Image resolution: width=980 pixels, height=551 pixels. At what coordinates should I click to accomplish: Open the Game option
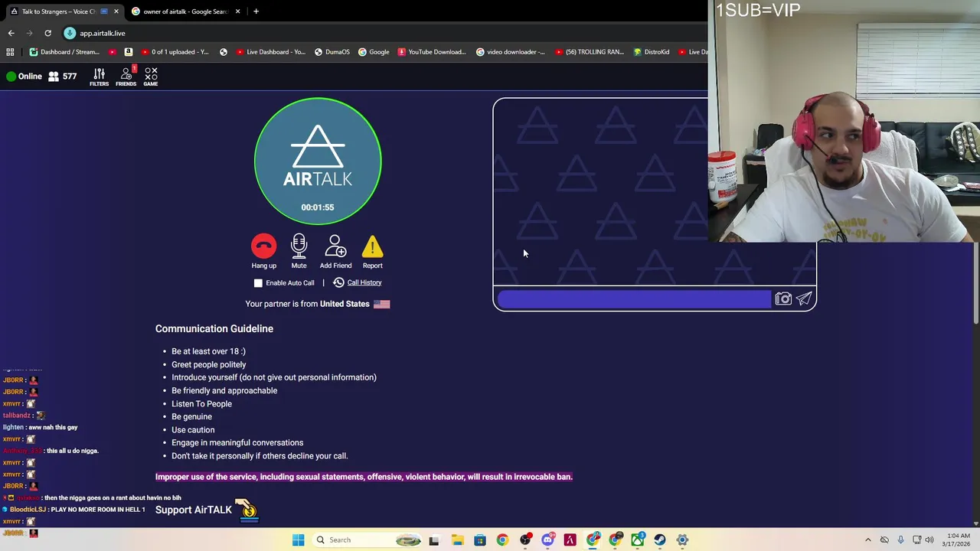point(151,77)
